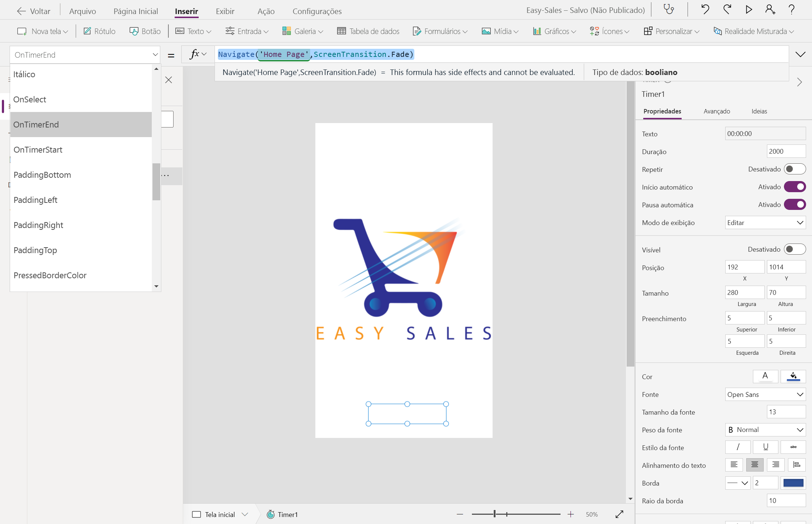Switch to the Avançado tab

[716, 111]
